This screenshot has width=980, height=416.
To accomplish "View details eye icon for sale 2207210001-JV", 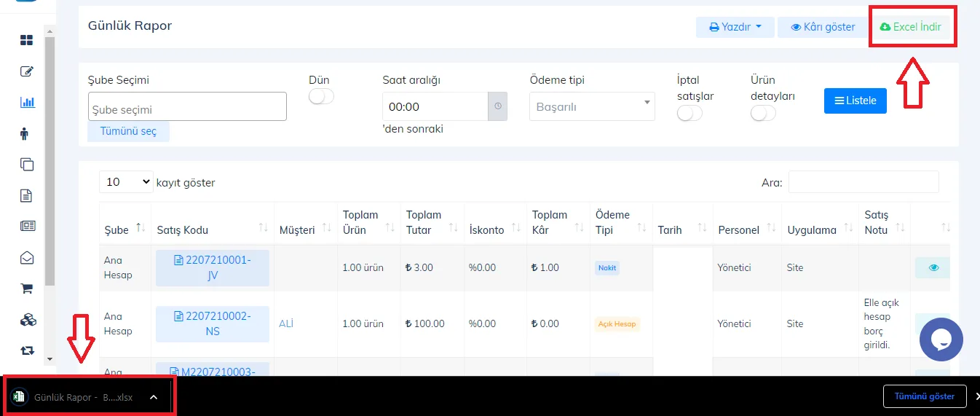I will click(933, 268).
